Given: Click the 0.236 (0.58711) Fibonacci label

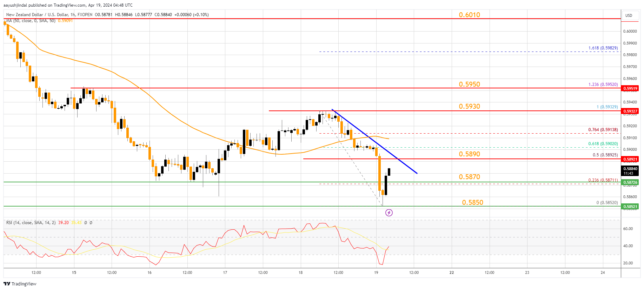Looking at the screenshot, I should point(603,180).
